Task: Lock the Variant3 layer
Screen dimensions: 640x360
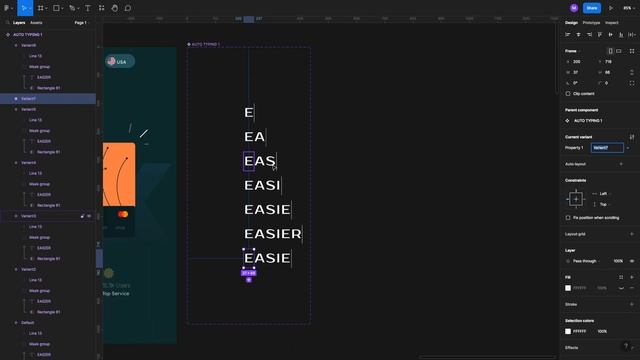Action: pyautogui.click(x=82, y=216)
